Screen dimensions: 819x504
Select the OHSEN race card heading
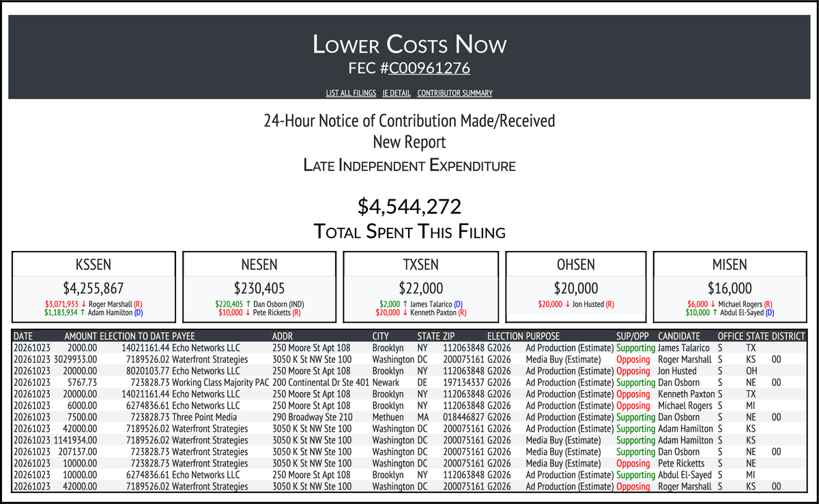point(576,265)
